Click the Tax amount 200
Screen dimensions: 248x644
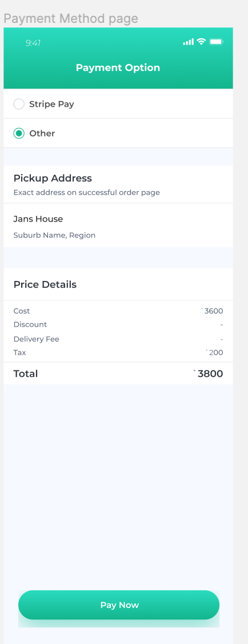click(214, 352)
